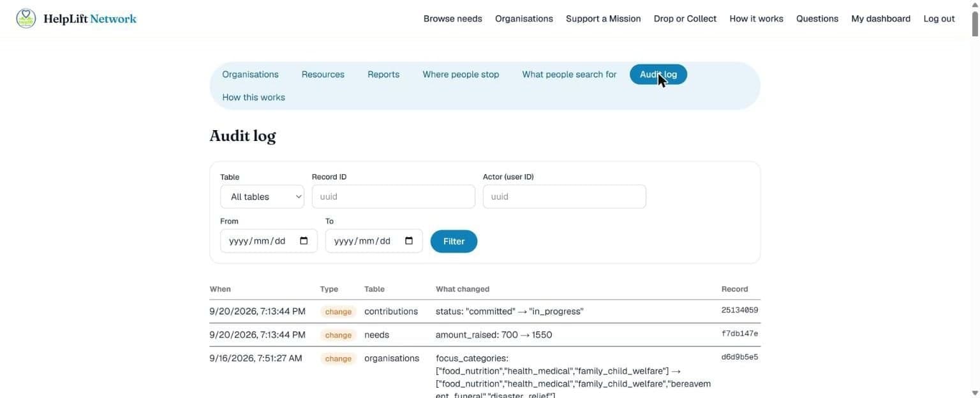Go to My dashboard

click(881, 18)
